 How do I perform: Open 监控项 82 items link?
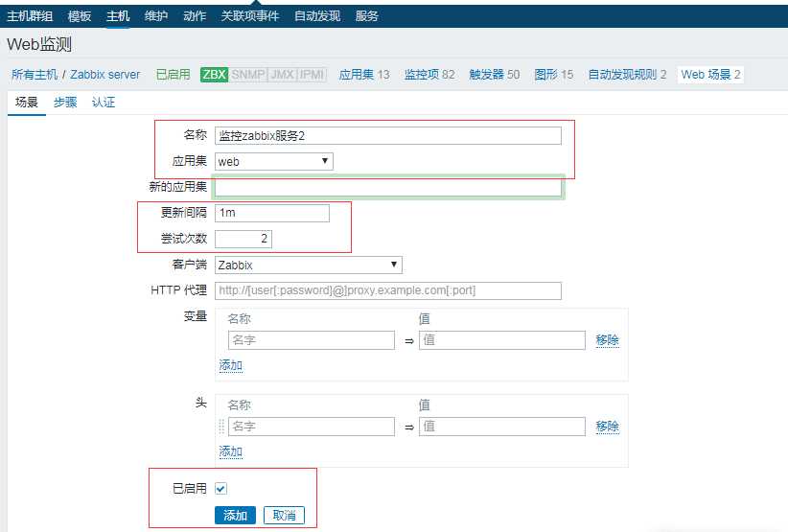(x=429, y=75)
